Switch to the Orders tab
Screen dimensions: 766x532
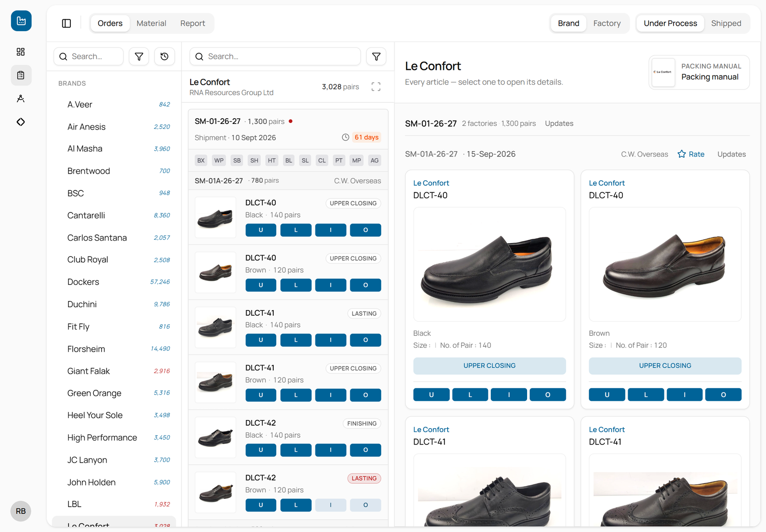(110, 23)
